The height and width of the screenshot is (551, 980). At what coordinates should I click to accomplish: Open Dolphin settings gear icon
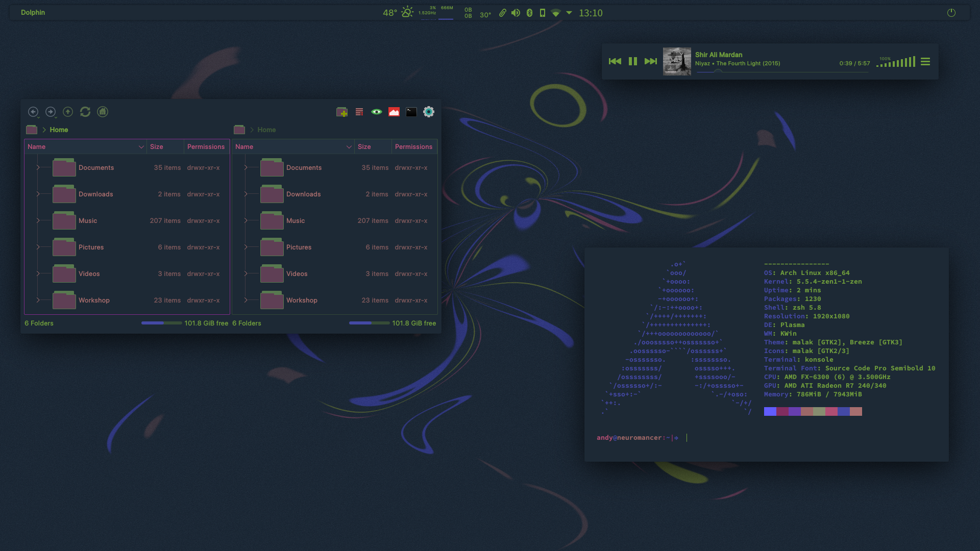click(x=429, y=112)
